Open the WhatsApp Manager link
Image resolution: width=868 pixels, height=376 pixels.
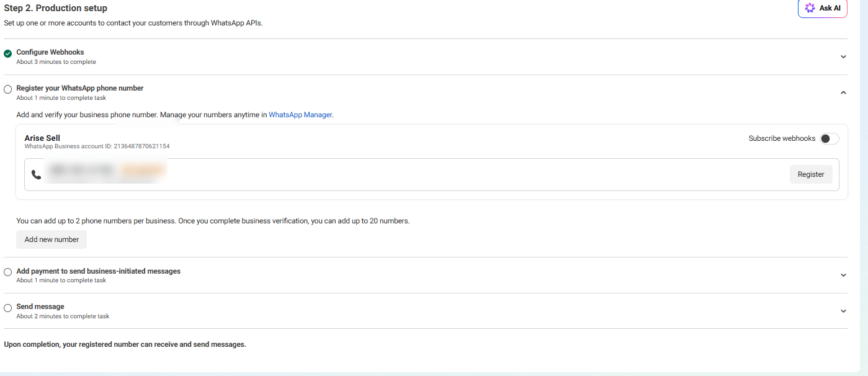click(x=300, y=115)
